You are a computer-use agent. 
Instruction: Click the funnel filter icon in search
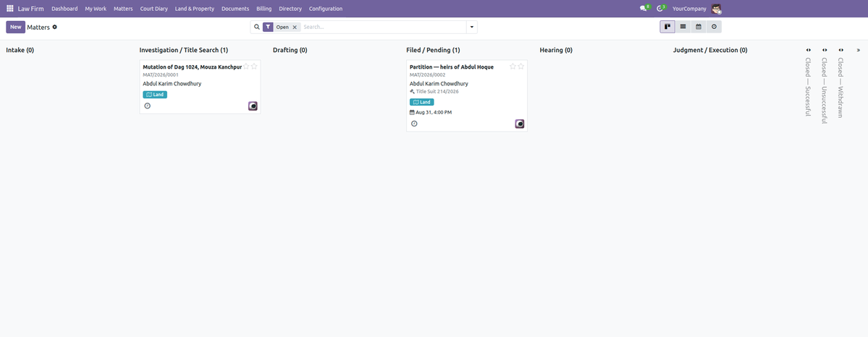click(x=268, y=27)
